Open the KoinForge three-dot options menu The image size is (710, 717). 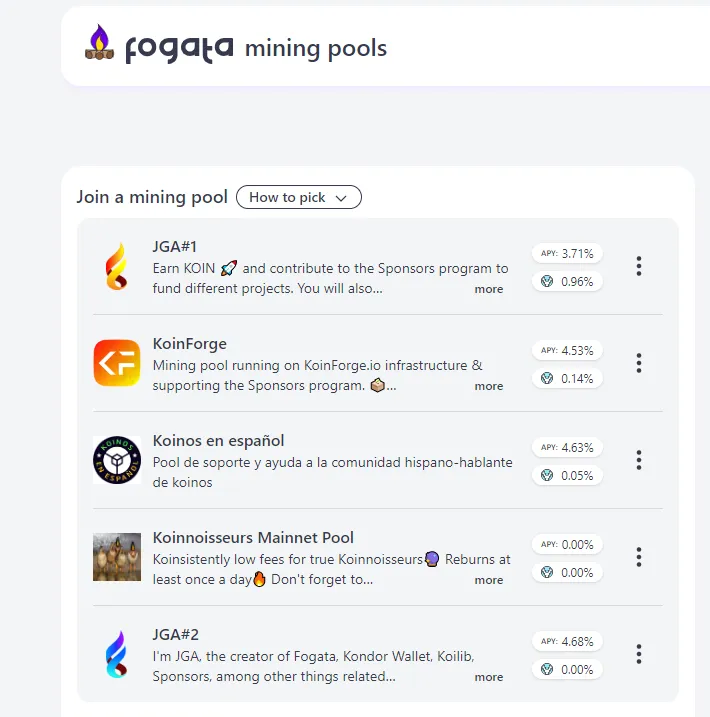(x=639, y=363)
